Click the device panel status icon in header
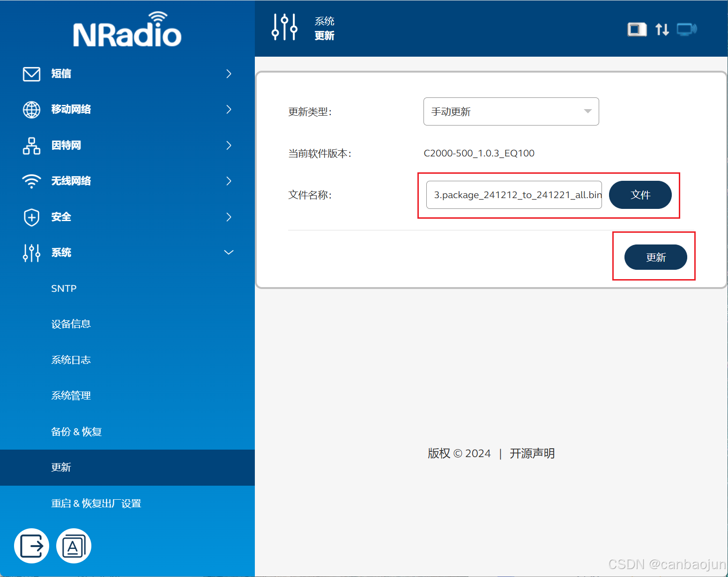The height and width of the screenshot is (577, 728). [637, 30]
